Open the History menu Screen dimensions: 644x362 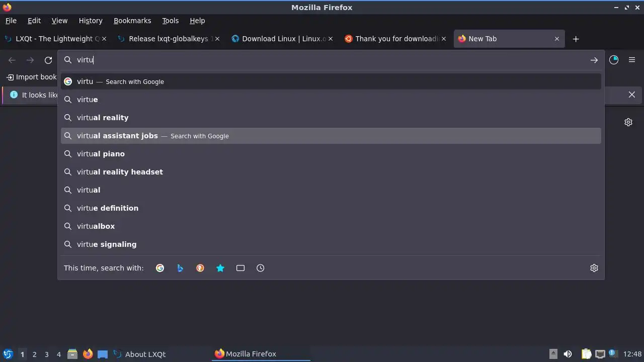[x=91, y=21]
